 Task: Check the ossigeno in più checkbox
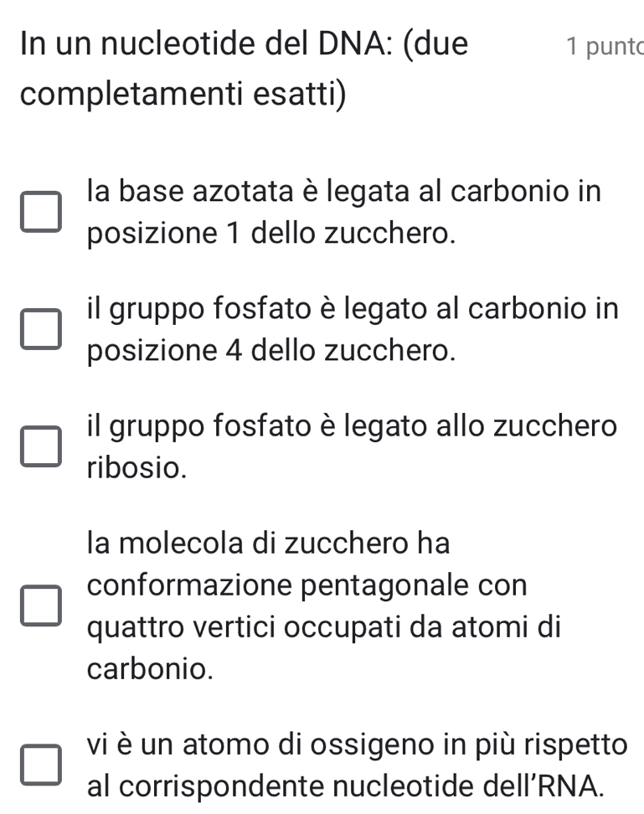point(41,765)
